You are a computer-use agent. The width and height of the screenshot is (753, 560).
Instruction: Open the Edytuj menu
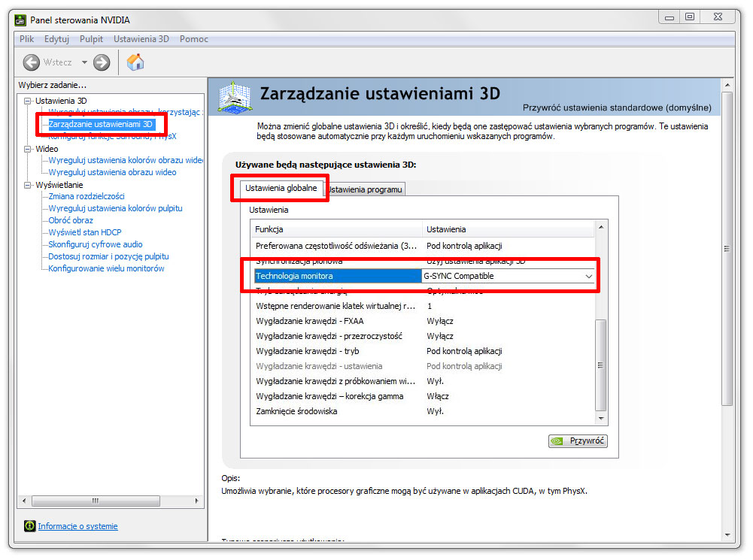pyautogui.click(x=56, y=39)
